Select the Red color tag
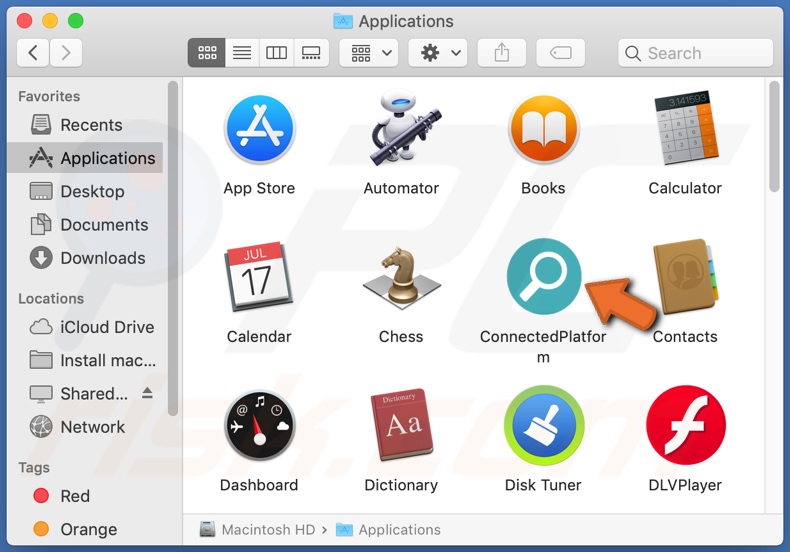The width and height of the screenshot is (790, 552). click(x=74, y=496)
